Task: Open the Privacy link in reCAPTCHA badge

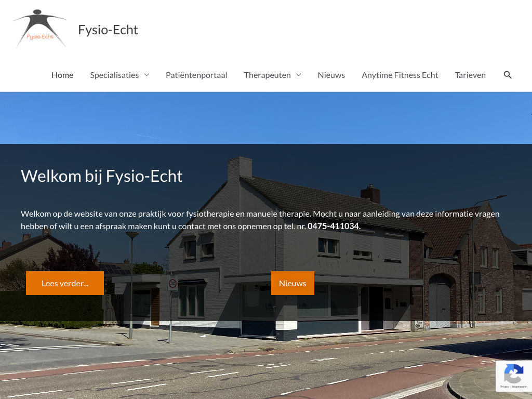Action: click(x=504, y=387)
